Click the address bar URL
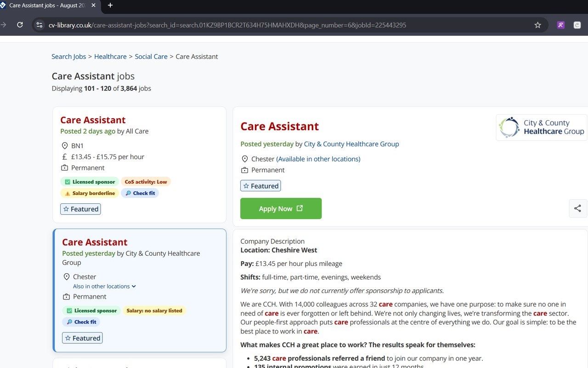 pos(227,25)
